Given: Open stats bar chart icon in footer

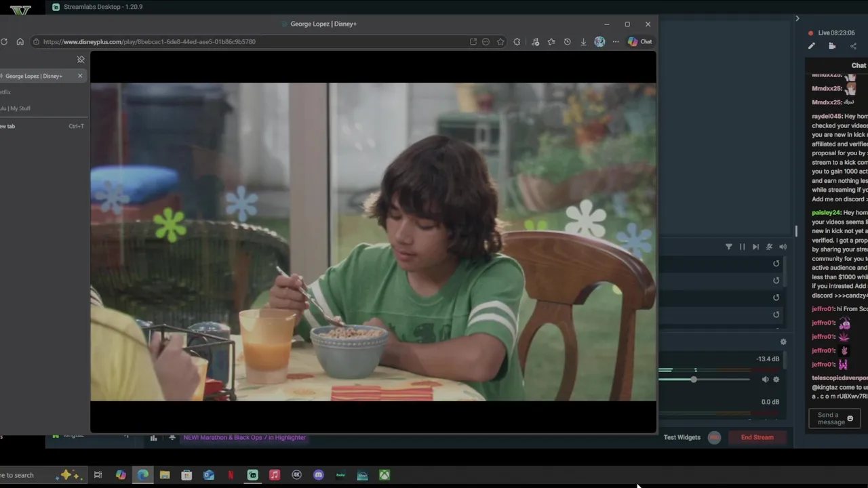Looking at the screenshot, I should (x=153, y=438).
